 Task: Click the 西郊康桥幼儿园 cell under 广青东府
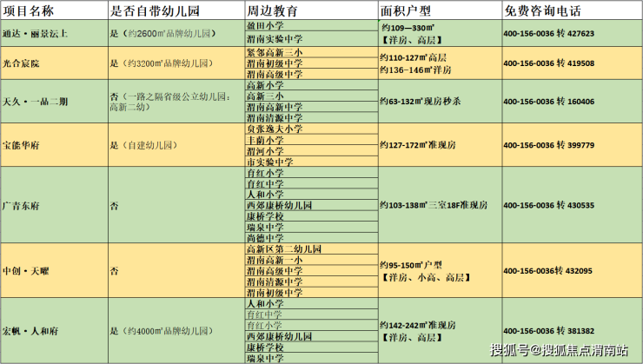312,205
